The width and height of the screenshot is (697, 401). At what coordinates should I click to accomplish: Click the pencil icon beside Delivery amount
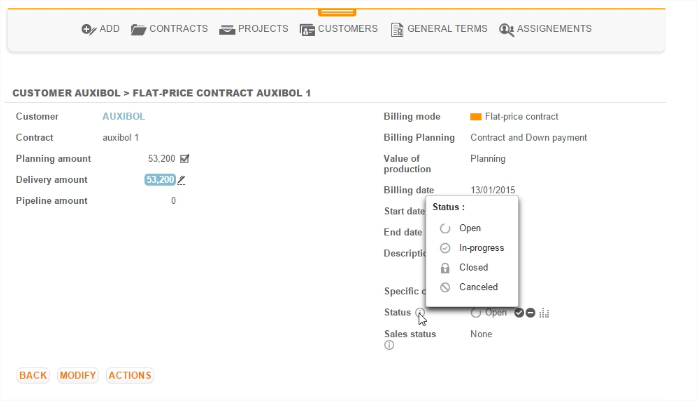182,180
